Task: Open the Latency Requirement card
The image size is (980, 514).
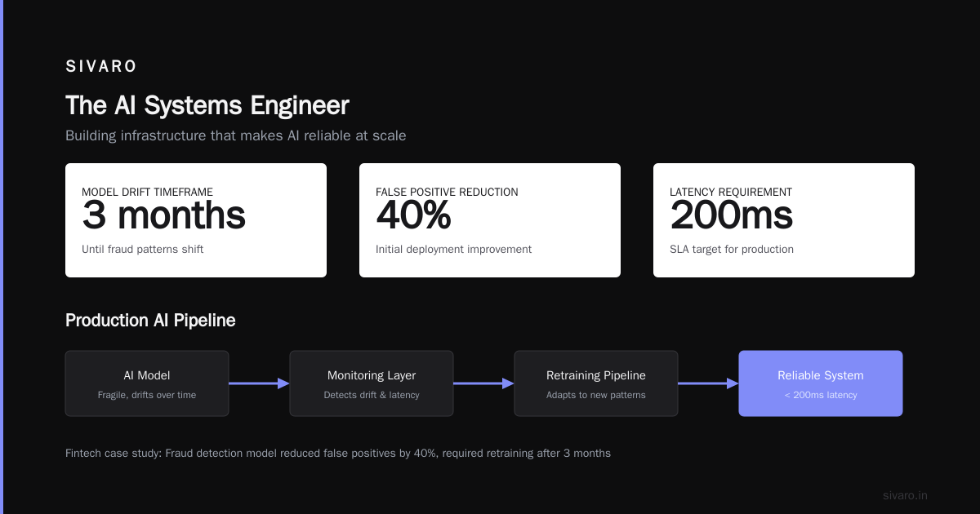Action: pos(784,220)
